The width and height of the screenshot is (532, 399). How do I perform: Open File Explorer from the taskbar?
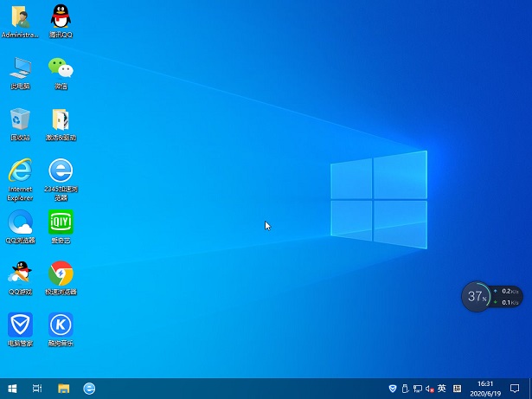tap(63, 389)
